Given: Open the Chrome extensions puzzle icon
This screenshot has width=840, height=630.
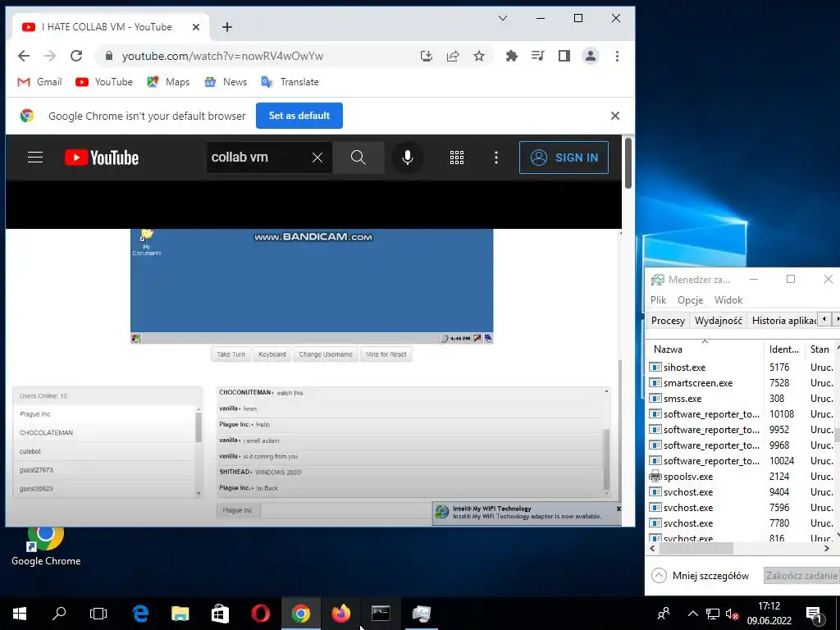Looking at the screenshot, I should pos(512,56).
